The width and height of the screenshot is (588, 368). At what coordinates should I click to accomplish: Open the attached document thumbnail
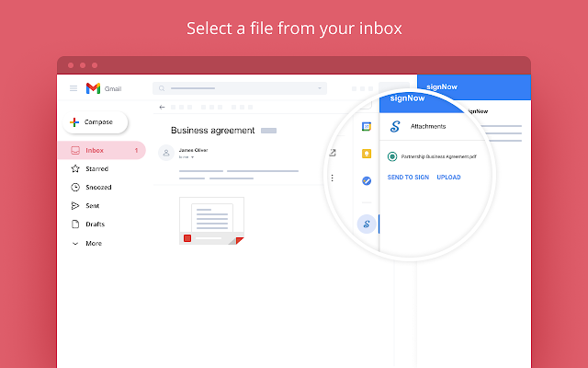(212, 221)
